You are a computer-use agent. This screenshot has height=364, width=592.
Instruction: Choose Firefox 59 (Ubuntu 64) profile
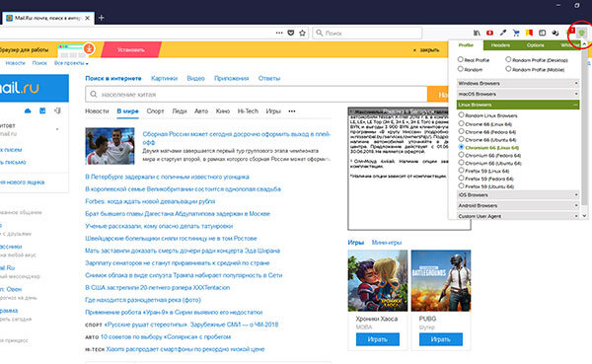[461, 185]
